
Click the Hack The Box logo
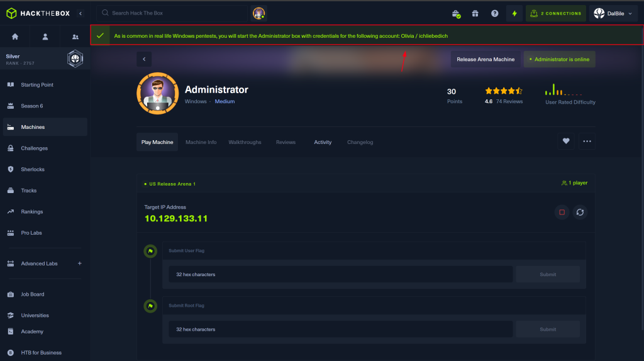pyautogui.click(x=38, y=13)
